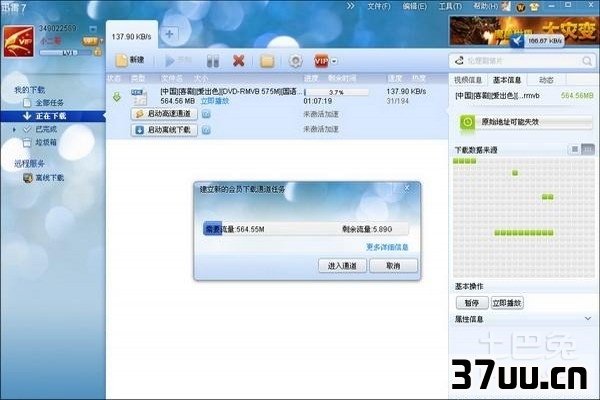Open the 帮助(H) menu
The image size is (600, 400).
485,6
